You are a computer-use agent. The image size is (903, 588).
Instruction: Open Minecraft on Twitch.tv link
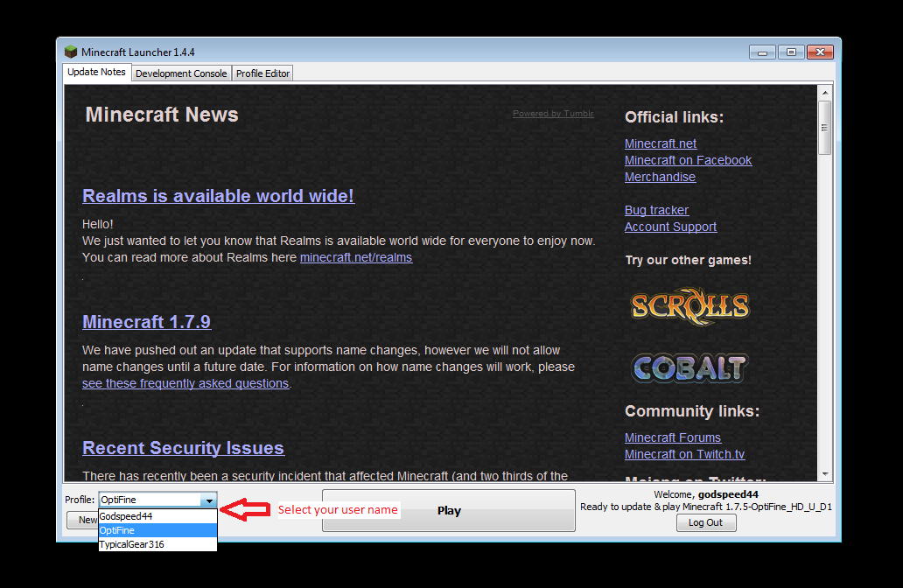[685, 454]
